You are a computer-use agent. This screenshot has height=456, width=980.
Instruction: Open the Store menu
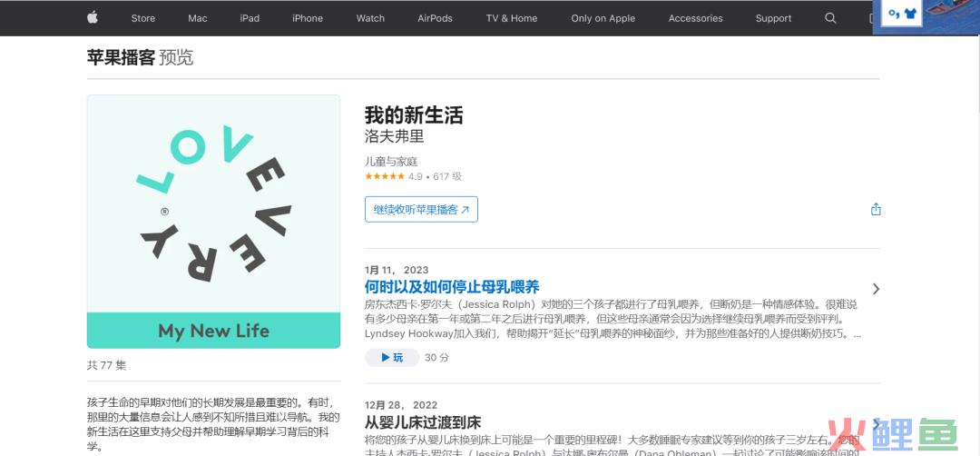(143, 18)
